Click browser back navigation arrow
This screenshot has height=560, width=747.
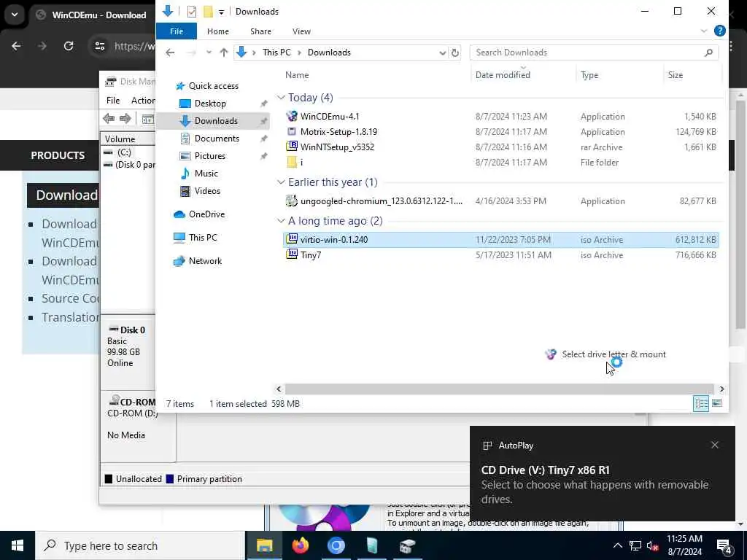pyautogui.click(x=16, y=46)
